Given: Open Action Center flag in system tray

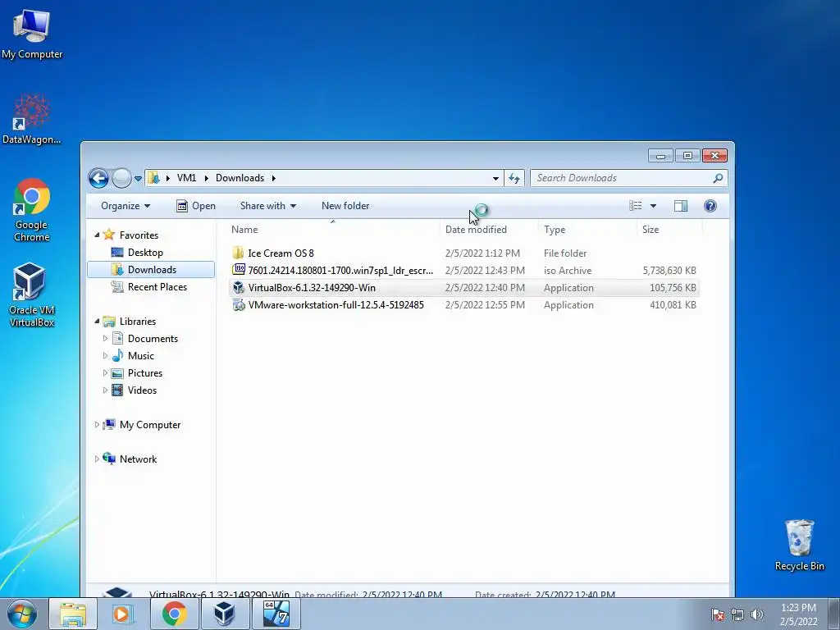Looking at the screenshot, I should pyautogui.click(x=717, y=614).
